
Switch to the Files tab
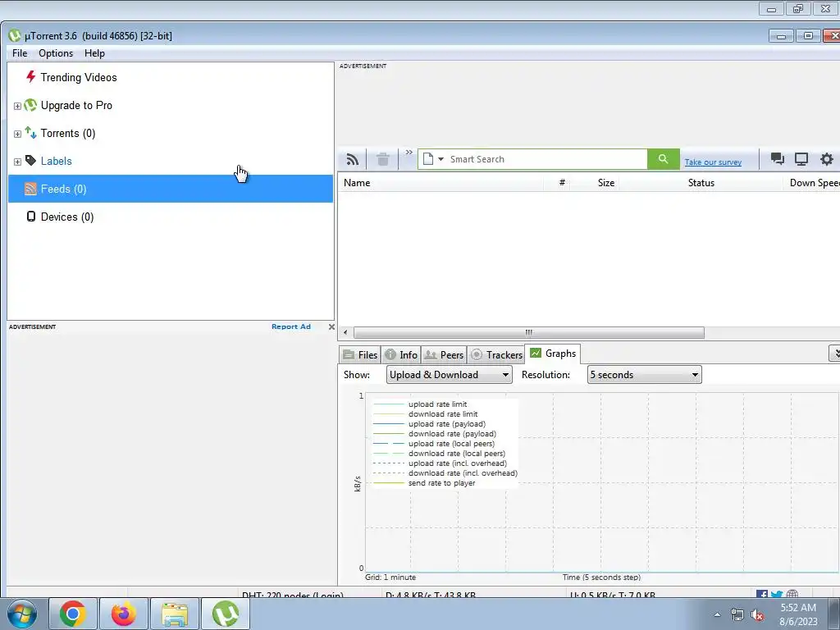coord(361,354)
